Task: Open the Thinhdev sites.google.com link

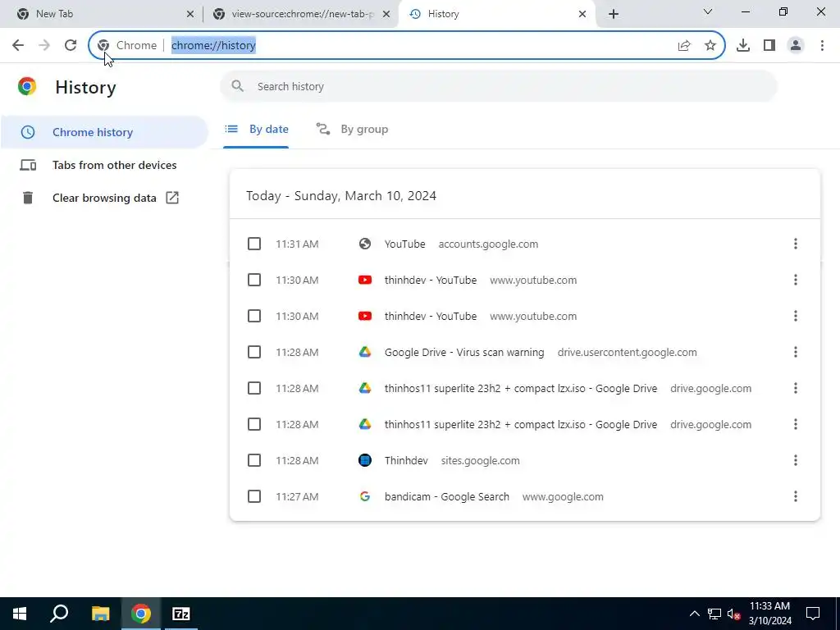Action: click(x=406, y=461)
